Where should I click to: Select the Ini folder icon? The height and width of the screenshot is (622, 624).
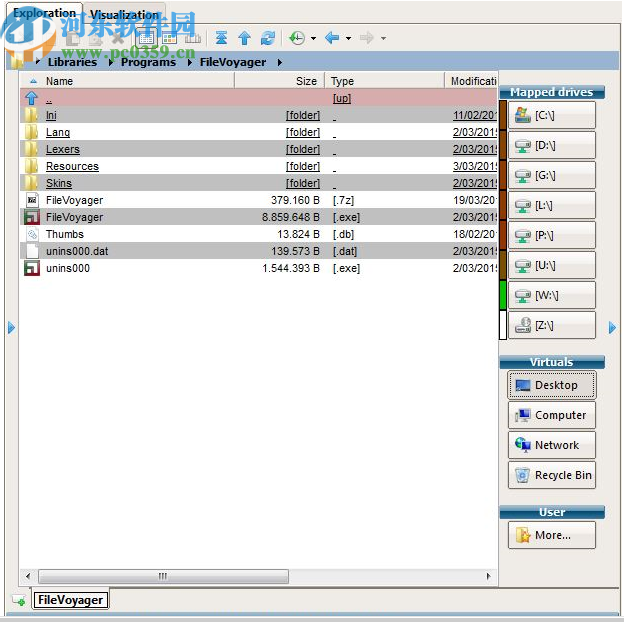pos(31,115)
